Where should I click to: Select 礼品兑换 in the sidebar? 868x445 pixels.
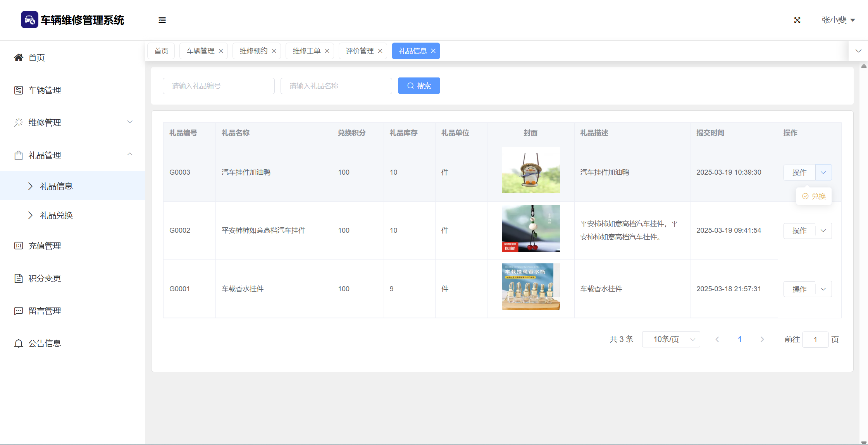coord(56,215)
